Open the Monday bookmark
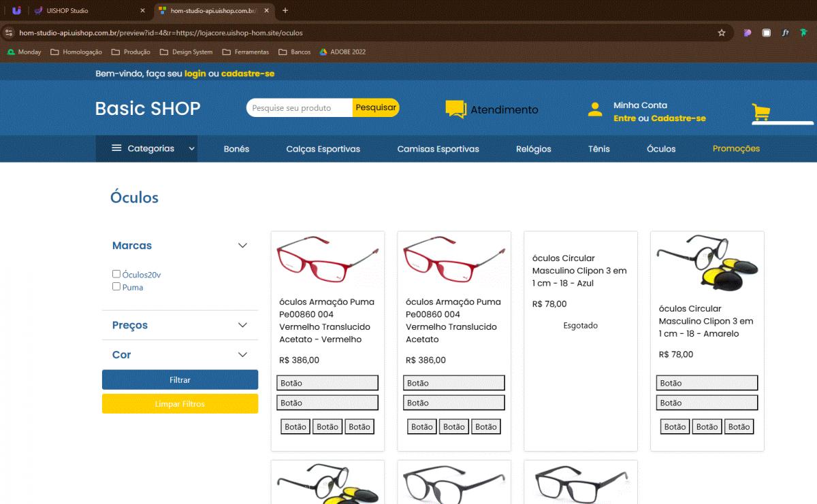The image size is (817, 504). click(24, 52)
